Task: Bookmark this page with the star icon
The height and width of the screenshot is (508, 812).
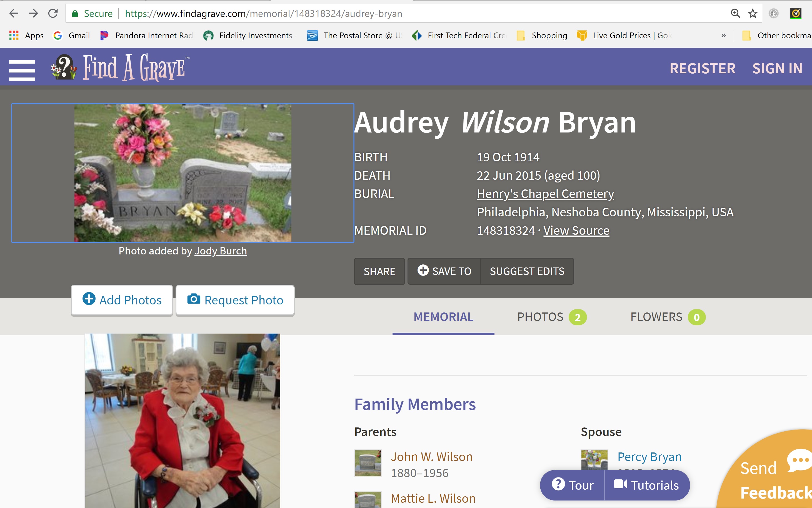Action: [x=753, y=13]
